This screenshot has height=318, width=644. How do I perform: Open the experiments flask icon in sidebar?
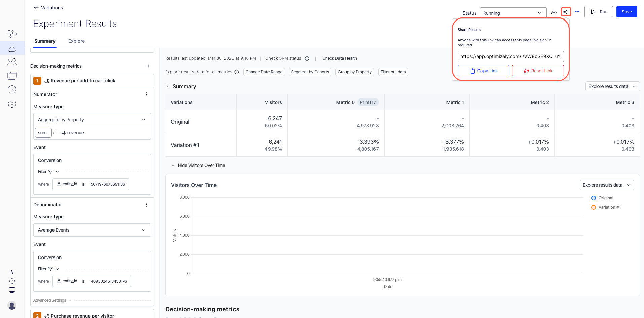[x=12, y=48]
